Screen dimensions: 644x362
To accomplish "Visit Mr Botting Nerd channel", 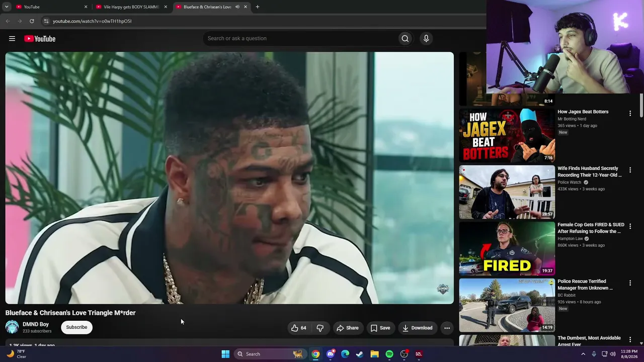I will pos(572,119).
